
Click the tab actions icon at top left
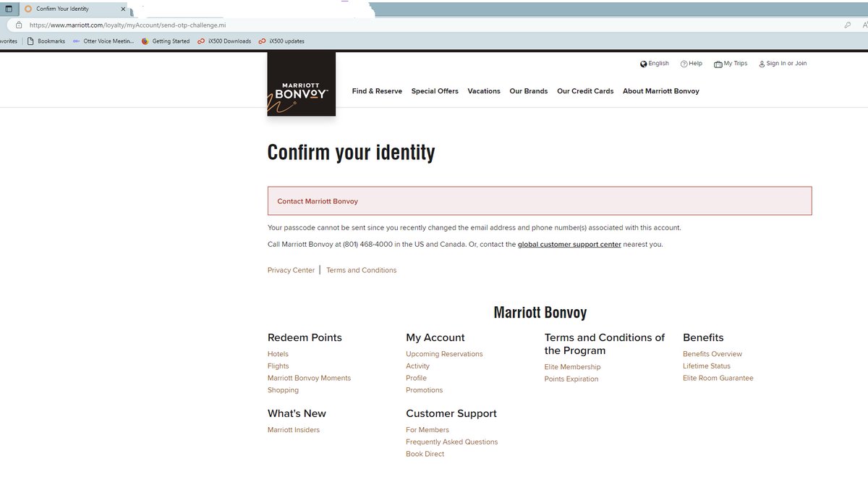pos(9,9)
